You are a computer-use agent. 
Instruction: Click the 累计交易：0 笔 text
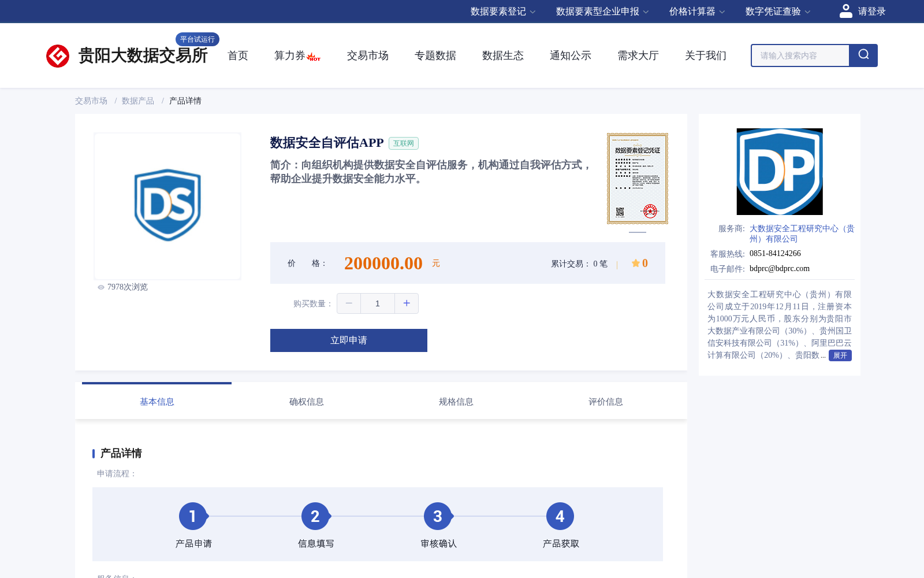point(579,264)
